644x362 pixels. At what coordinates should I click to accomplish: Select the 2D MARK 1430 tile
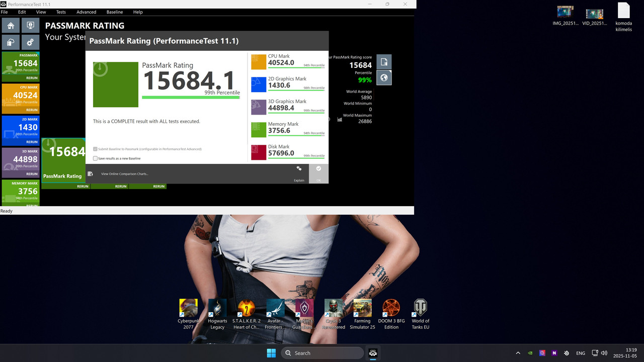(x=21, y=128)
